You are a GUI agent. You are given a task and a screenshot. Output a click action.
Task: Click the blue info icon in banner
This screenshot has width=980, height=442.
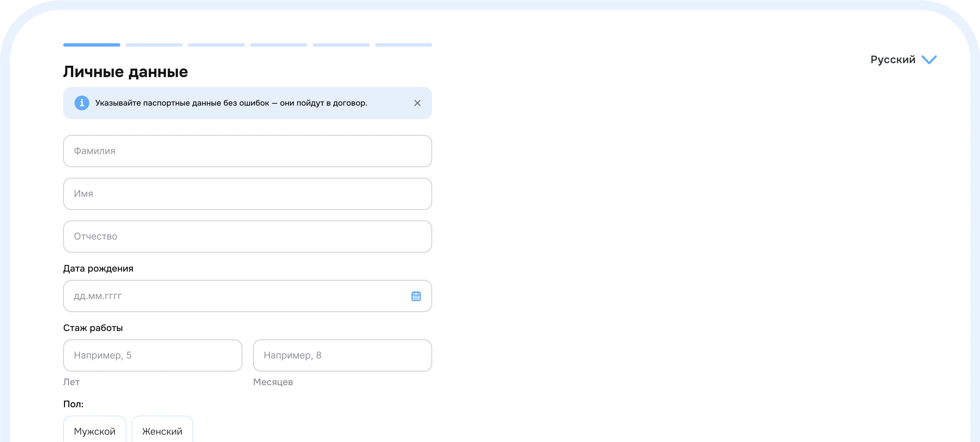[x=82, y=103]
